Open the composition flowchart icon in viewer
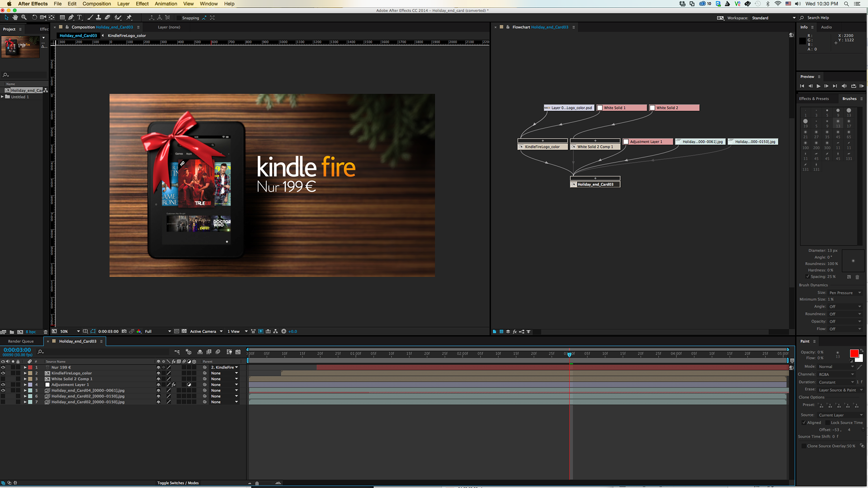The image size is (868, 488). pos(275,331)
